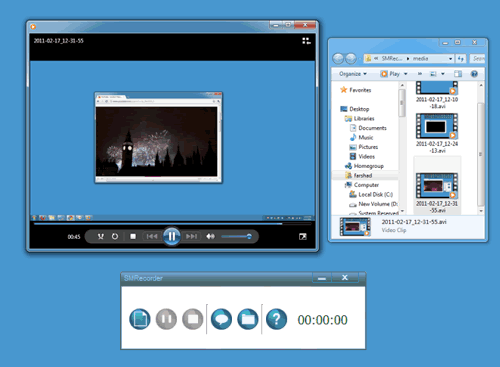Switch media player to full screen

(303, 237)
